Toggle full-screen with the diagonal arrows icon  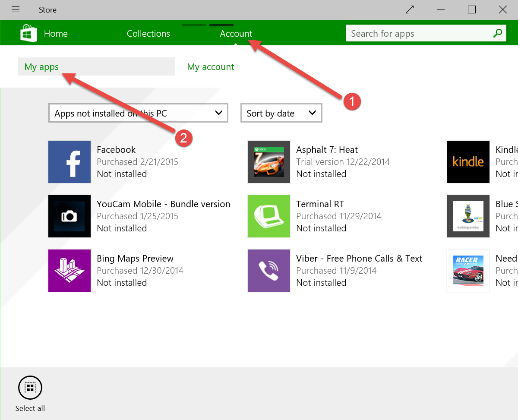410,9
